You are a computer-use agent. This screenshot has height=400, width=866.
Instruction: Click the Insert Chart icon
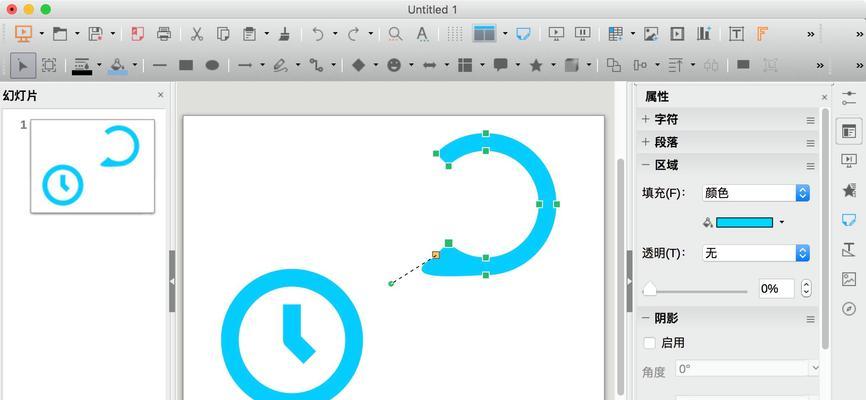(x=704, y=34)
